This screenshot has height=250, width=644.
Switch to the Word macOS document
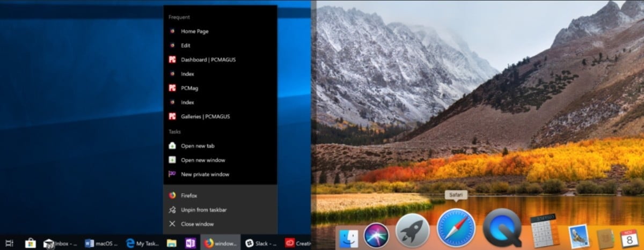click(101, 244)
